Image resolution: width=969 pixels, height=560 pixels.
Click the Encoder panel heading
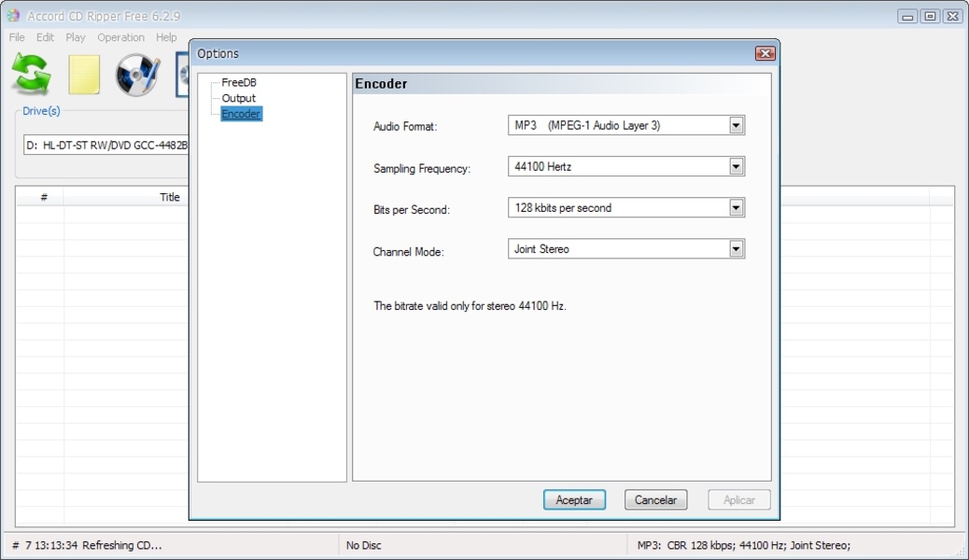[381, 84]
